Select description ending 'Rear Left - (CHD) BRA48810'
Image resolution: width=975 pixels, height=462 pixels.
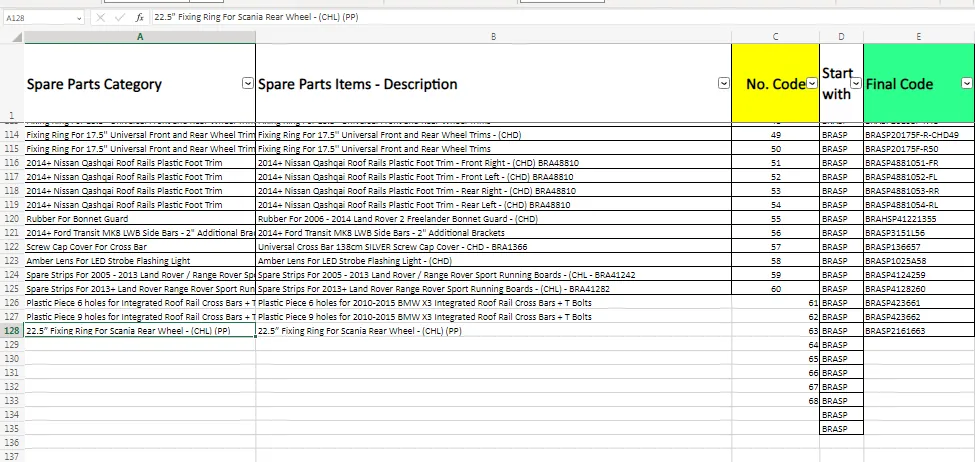[493, 205]
